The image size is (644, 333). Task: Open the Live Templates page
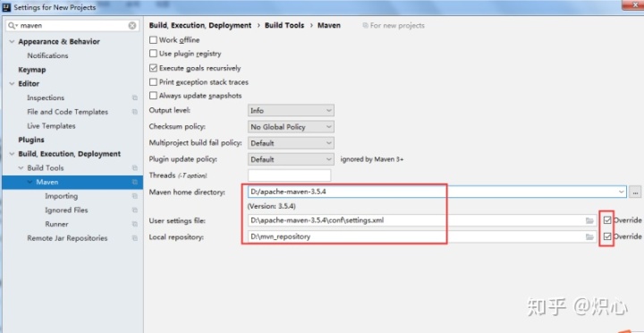51,126
